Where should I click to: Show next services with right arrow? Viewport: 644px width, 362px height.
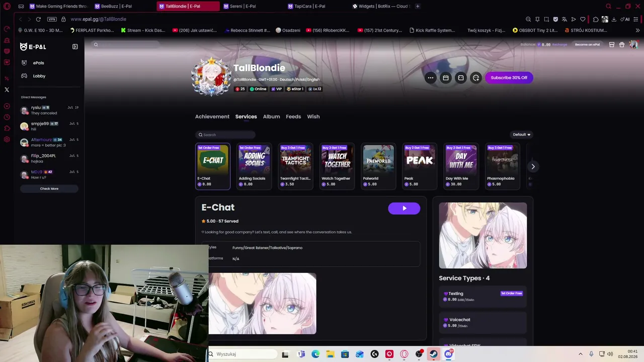pyautogui.click(x=533, y=166)
